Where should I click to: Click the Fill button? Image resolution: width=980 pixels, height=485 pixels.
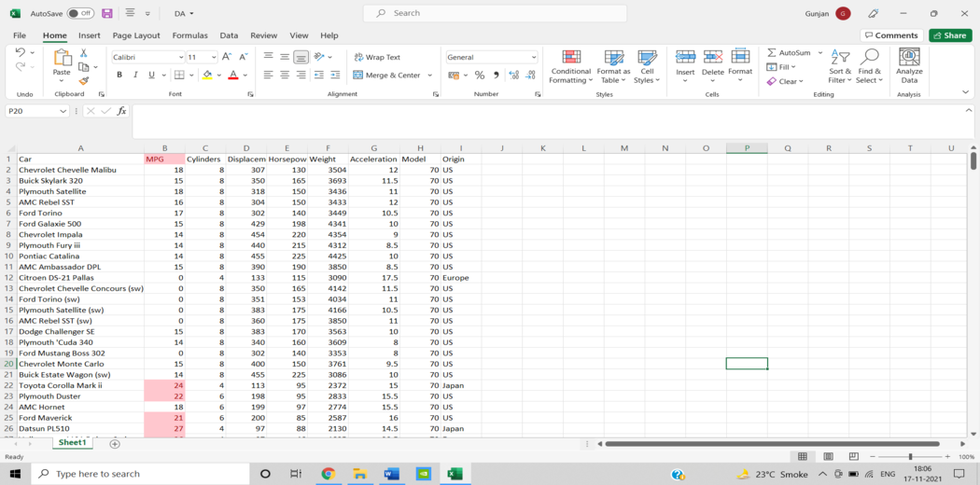coord(781,67)
